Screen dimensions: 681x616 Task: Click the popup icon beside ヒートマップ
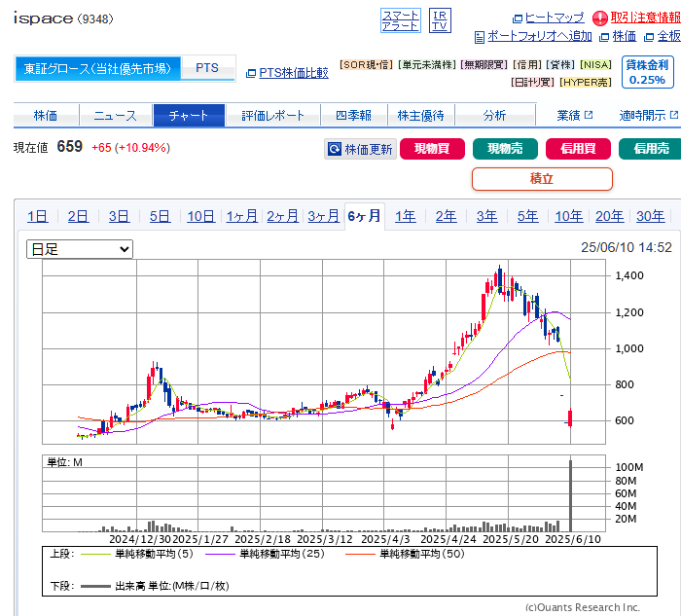pos(518,18)
